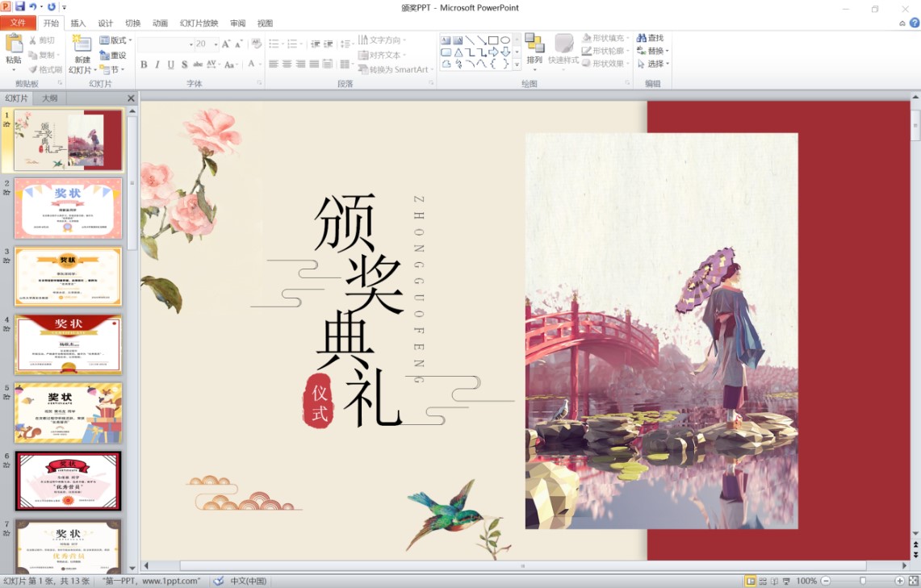
Task: Decrease font size with the small A
Action: (238, 44)
